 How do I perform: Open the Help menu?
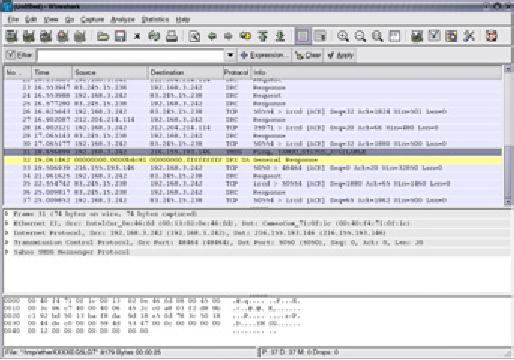(183, 19)
